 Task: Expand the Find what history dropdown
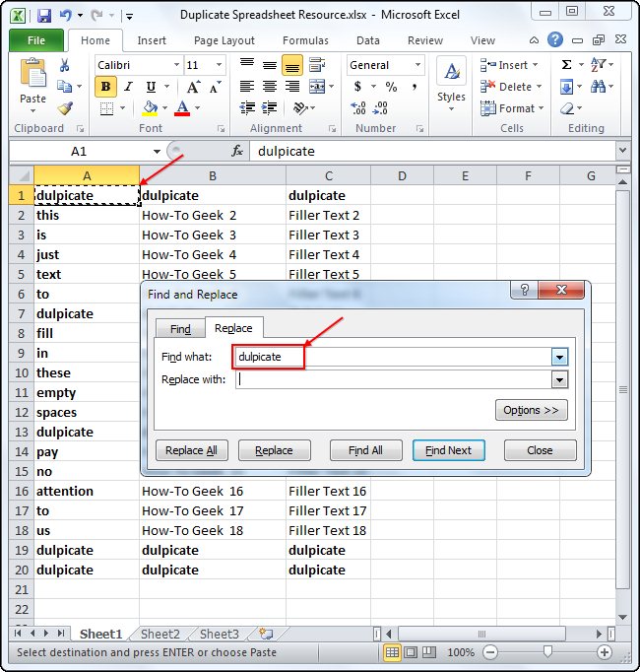(559, 357)
